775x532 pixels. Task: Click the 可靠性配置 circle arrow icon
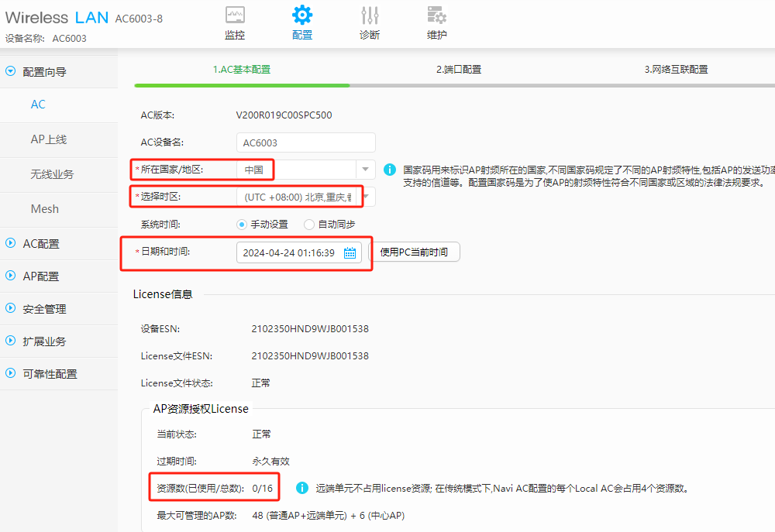pyautogui.click(x=10, y=373)
